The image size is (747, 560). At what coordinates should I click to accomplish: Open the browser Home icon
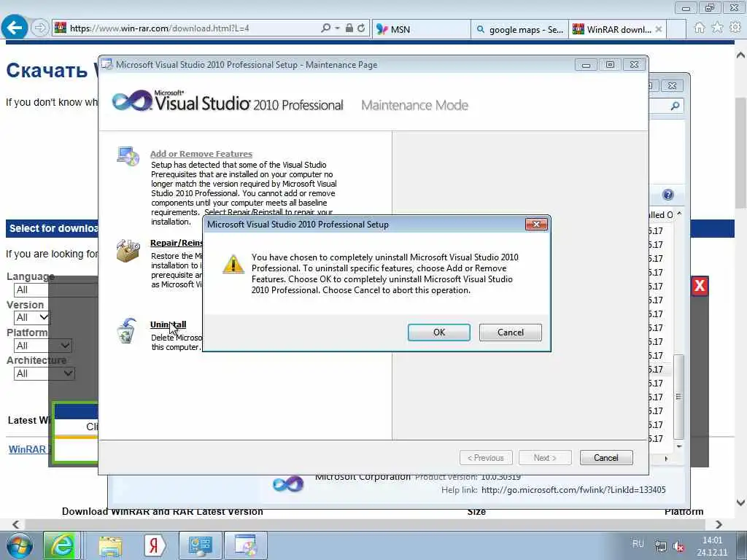(700, 28)
